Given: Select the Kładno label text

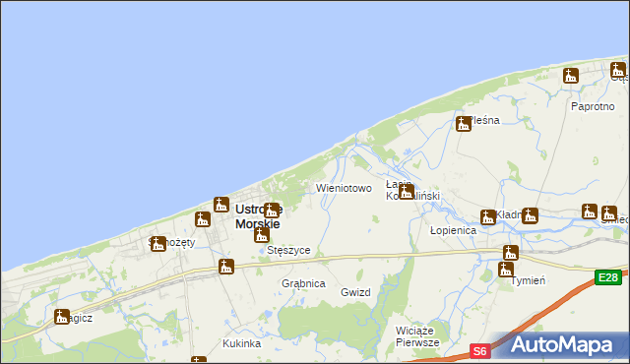Looking at the screenshot, I should 509,214.
